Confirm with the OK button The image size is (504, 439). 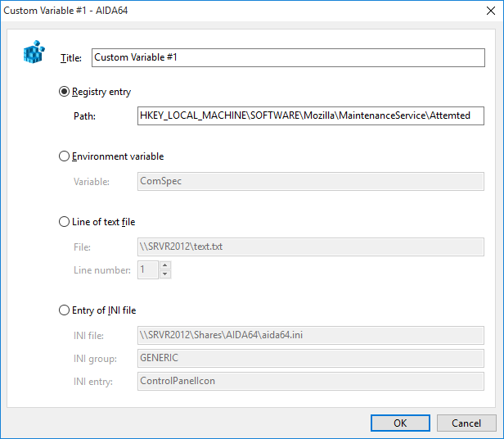[400, 423]
